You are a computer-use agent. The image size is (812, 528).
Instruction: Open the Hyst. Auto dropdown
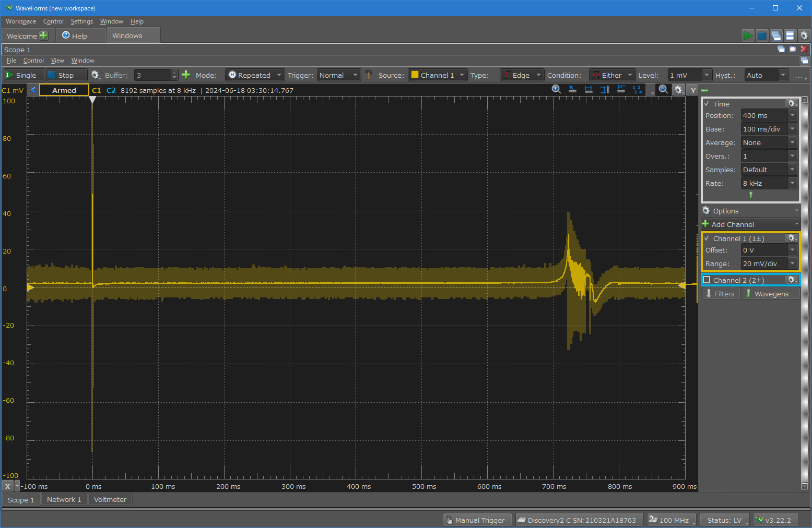[766, 75]
